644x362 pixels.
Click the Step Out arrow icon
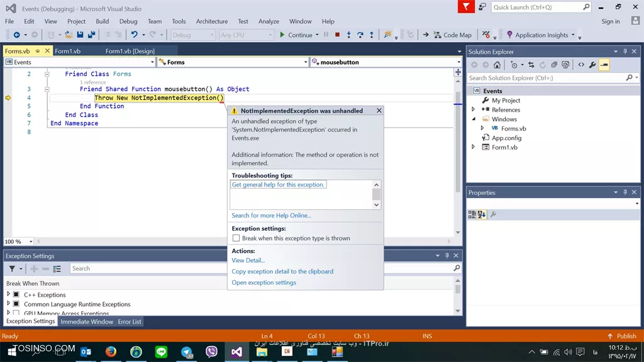372,35
